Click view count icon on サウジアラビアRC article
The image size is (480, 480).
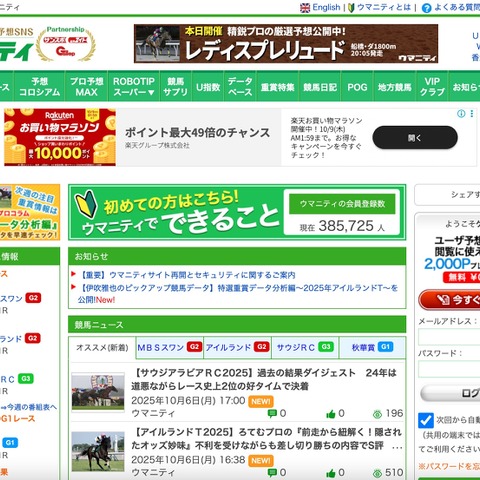[377, 414]
